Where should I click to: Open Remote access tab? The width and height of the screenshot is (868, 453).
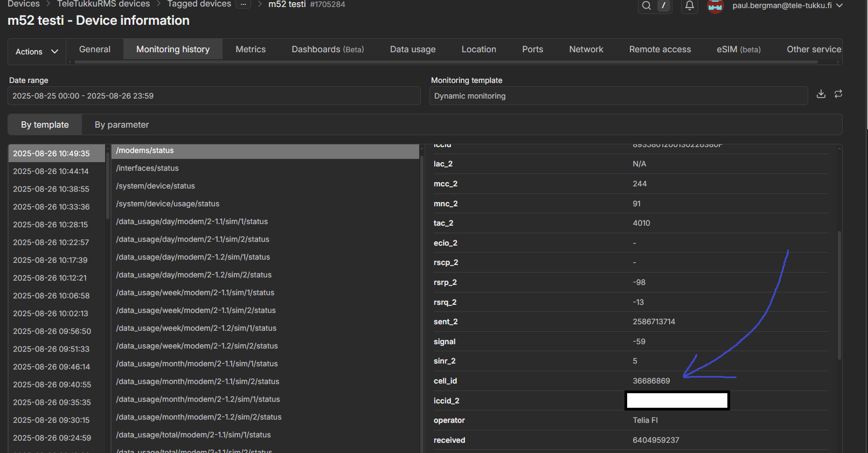(660, 49)
